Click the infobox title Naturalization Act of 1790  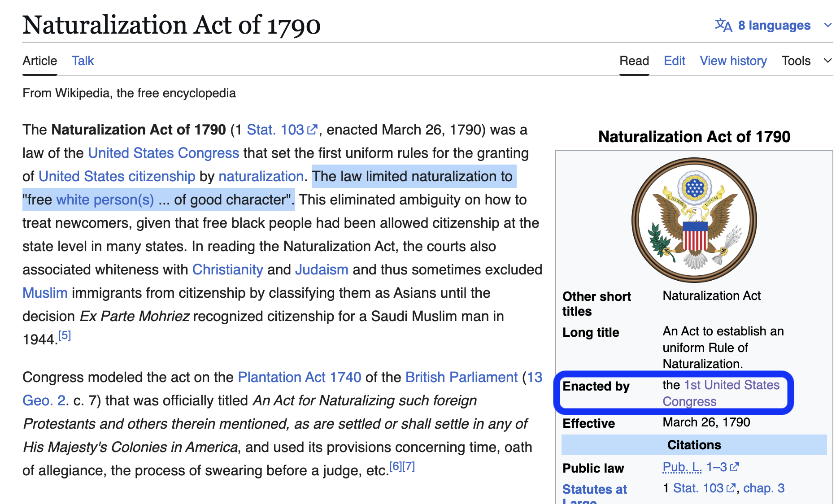click(694, 137)
